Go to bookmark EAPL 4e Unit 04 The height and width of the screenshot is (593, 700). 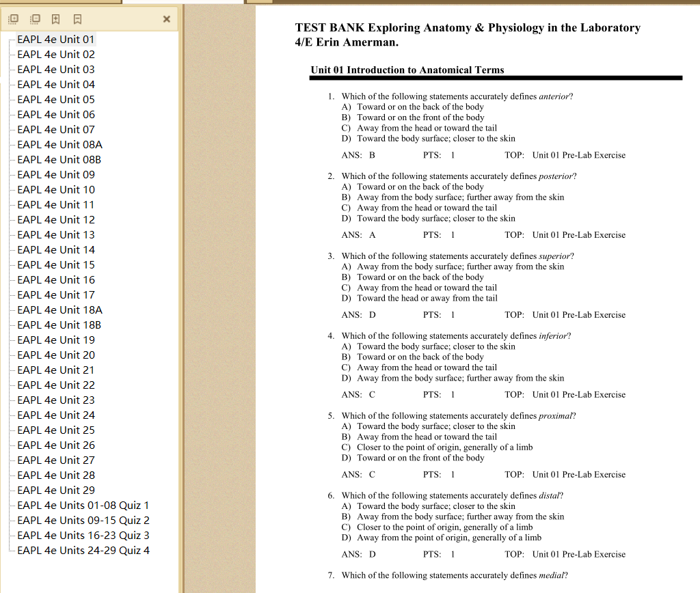coord(56,84)
